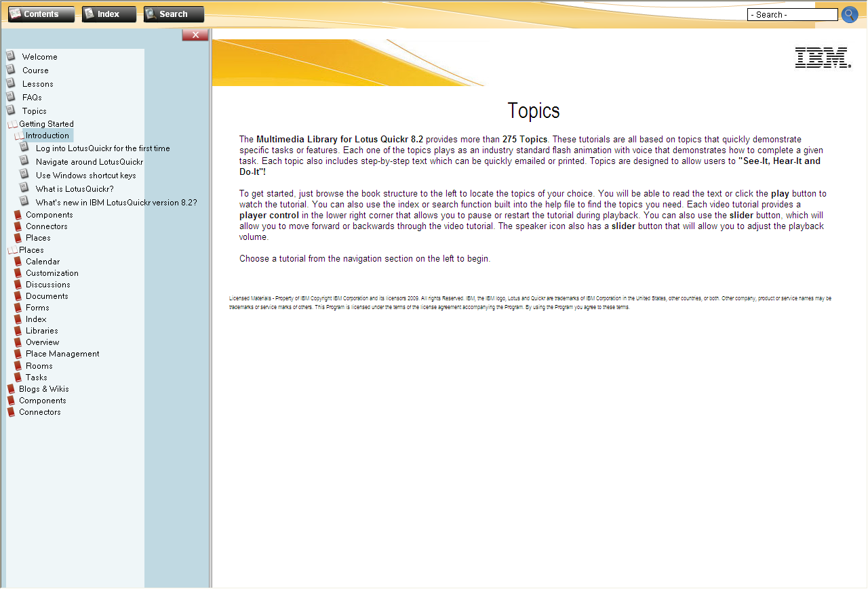Screen dimensions: 868x589
Task: Collapse the top-level Places open book
Action: pos(12,250)
